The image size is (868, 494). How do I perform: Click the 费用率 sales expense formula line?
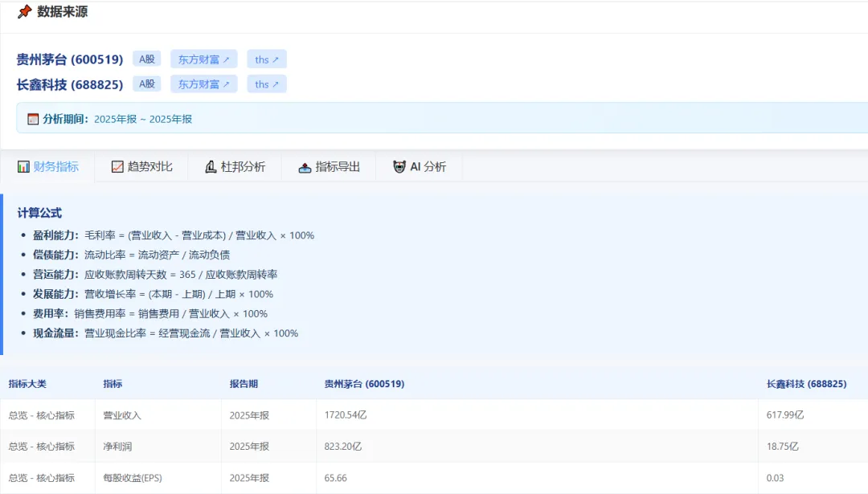[x=150, y=313]
